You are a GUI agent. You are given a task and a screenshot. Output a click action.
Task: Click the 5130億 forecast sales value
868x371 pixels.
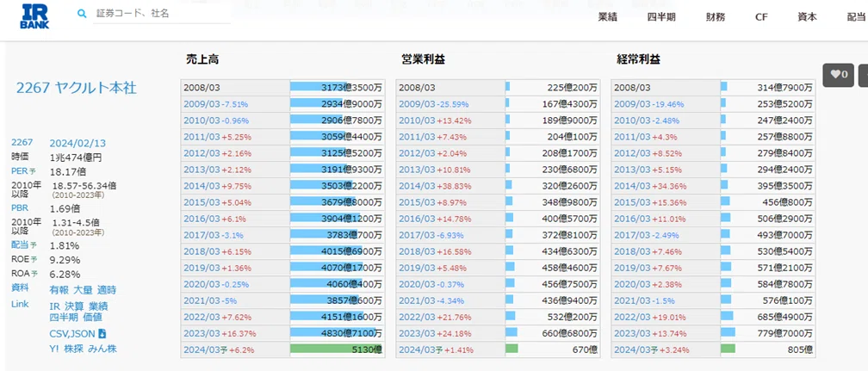pos(365,350)
